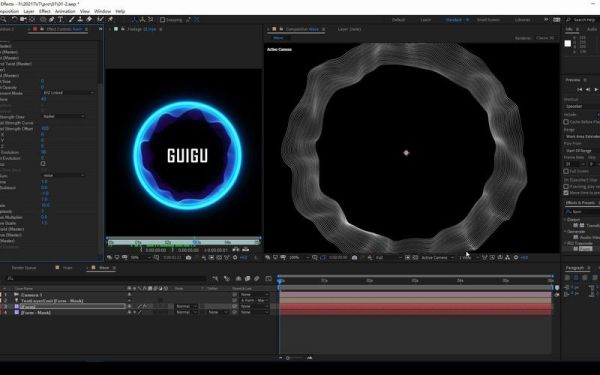Click the Play button in Preview panel

596,90
